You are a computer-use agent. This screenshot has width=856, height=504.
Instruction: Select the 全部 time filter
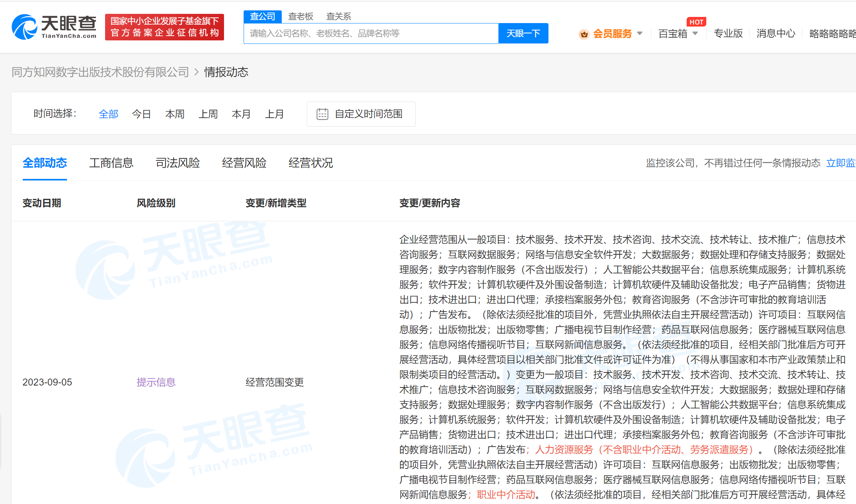tap(109, 114)
